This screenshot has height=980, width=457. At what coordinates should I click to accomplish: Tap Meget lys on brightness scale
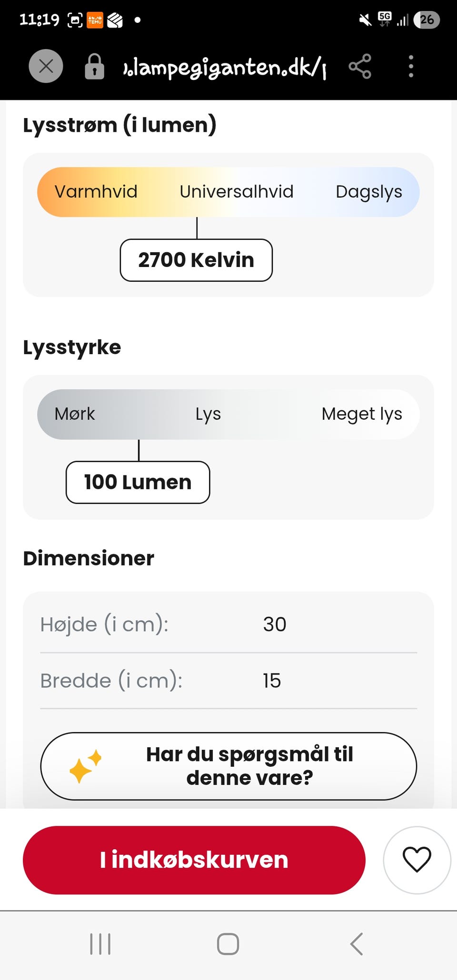(x=361, y=414)
